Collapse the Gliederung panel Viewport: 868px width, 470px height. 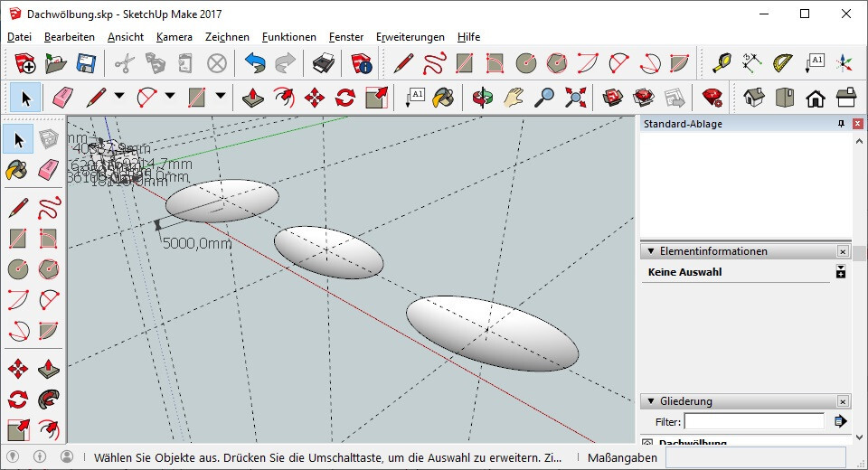651,400
